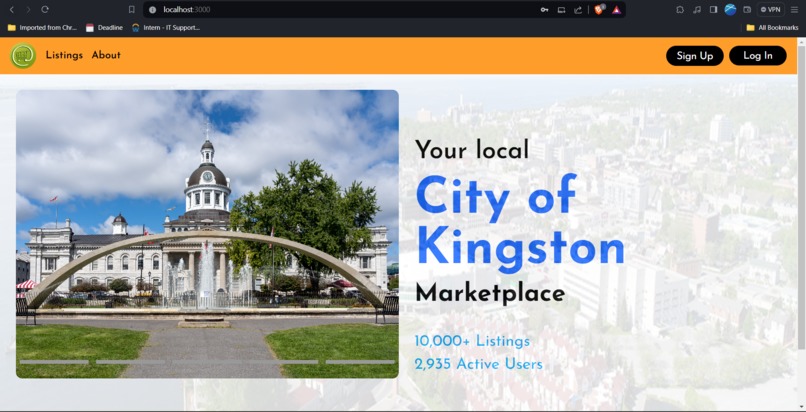Open the Imported from Chrome bookmarks folder
The height and width of the screenshot is (412, 806).
pyautogui.click(x=42, y=28)
